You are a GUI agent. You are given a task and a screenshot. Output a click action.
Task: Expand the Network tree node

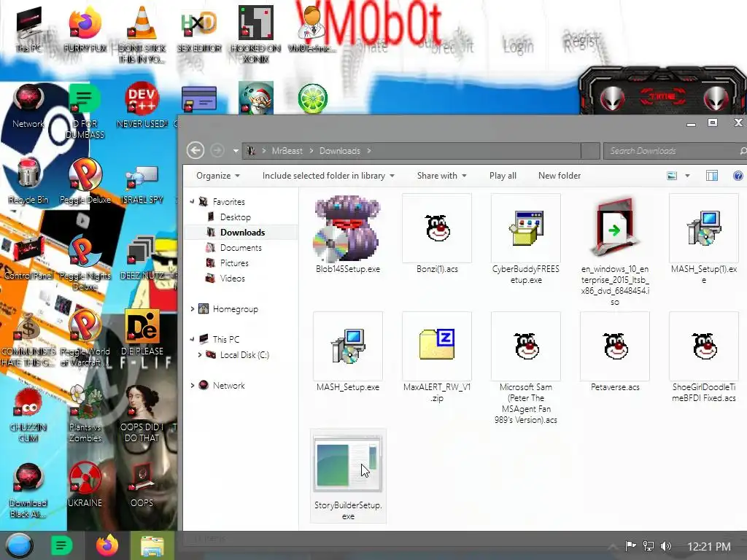(193, 385)
